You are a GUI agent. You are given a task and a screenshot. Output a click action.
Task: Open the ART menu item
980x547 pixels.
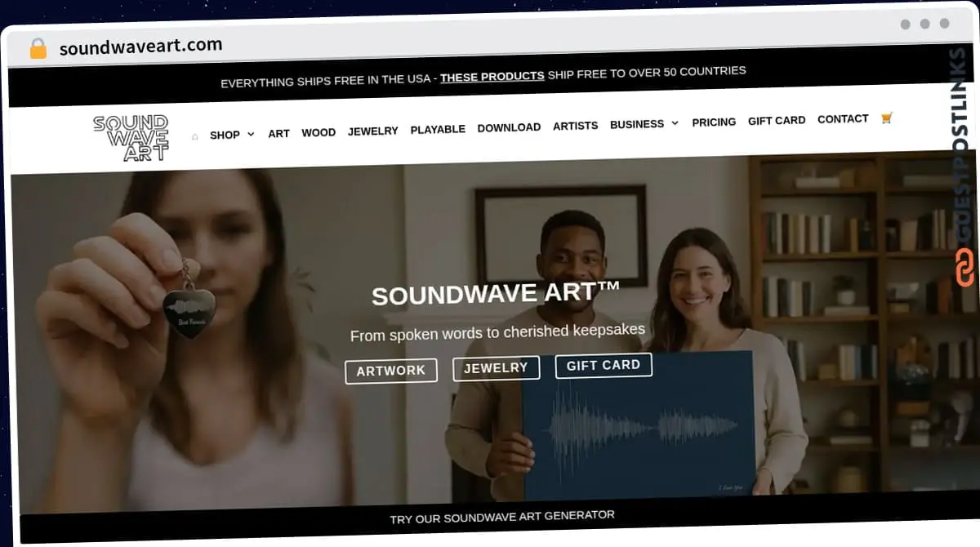coord(278,132)
